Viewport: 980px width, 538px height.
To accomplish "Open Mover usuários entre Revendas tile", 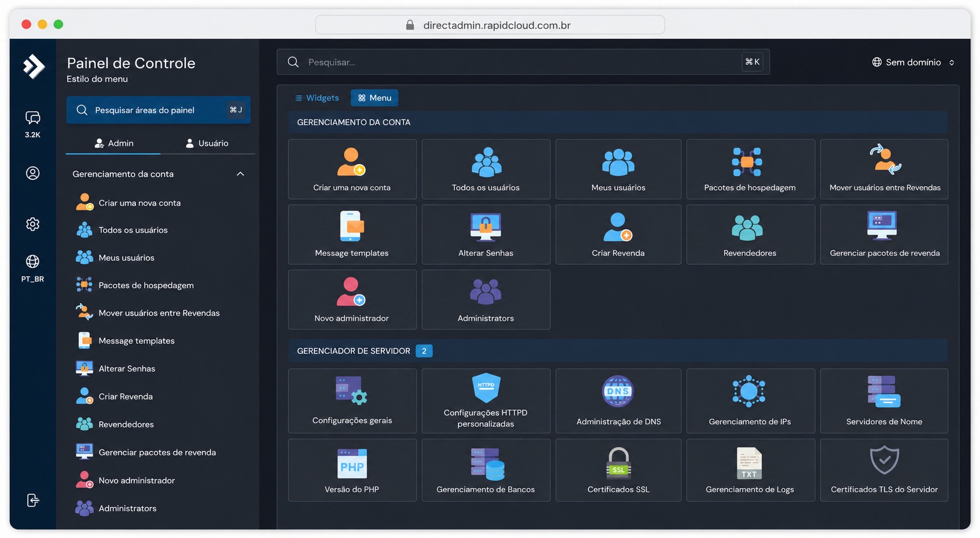I will 884,169.
